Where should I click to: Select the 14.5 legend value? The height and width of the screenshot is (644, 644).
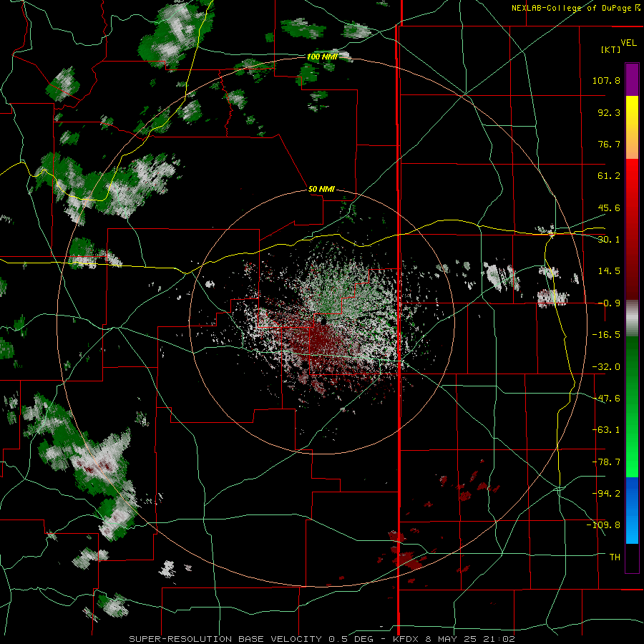tap(609, 271)
